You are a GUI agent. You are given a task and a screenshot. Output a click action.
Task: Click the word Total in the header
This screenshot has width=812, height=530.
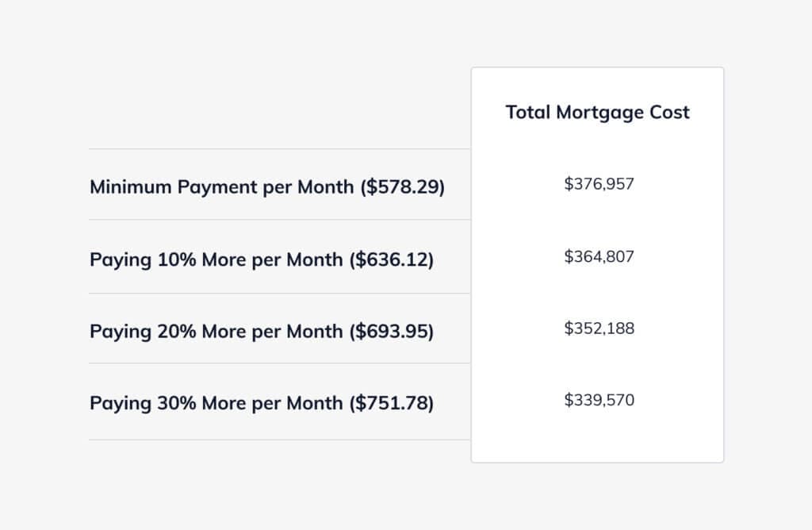point(527,113)
